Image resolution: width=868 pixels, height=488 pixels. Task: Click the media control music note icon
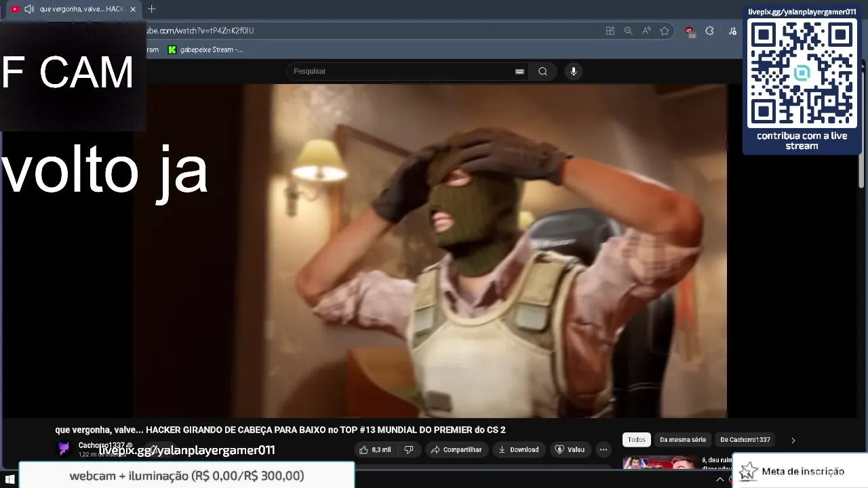tap(732, 30)
